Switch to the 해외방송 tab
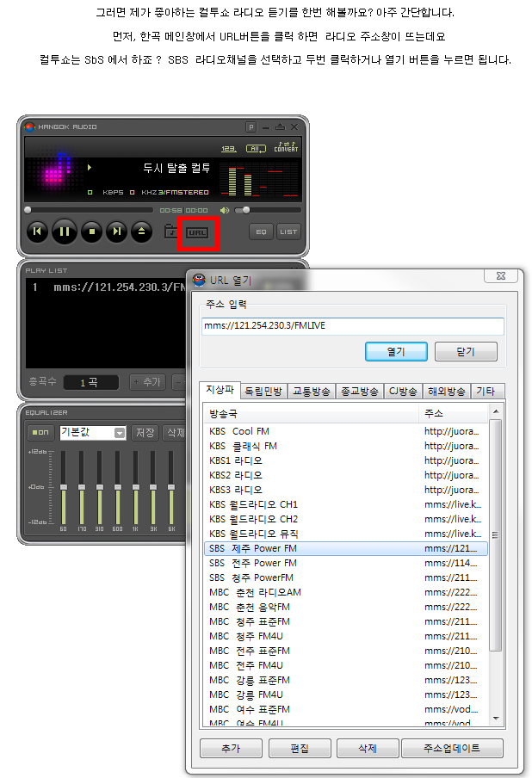Screen dimensions: 532x778 coord(447,392)
